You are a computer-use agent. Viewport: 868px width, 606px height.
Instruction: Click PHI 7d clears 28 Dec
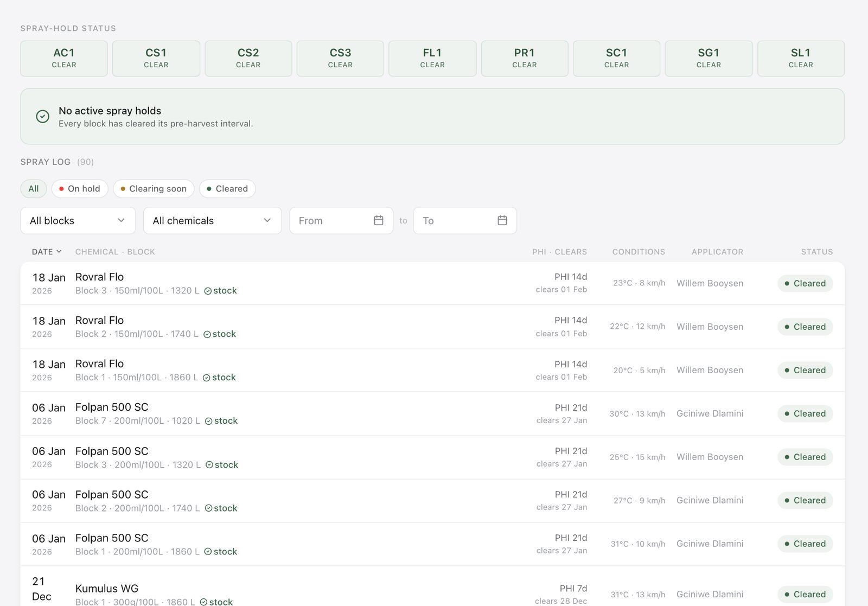(x=561, y=595)
